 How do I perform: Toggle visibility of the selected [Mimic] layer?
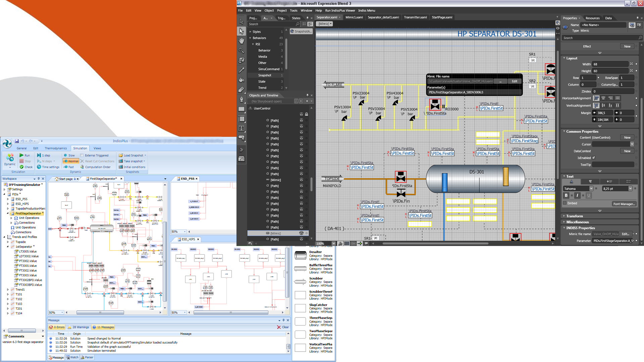[x=301, y=233]
